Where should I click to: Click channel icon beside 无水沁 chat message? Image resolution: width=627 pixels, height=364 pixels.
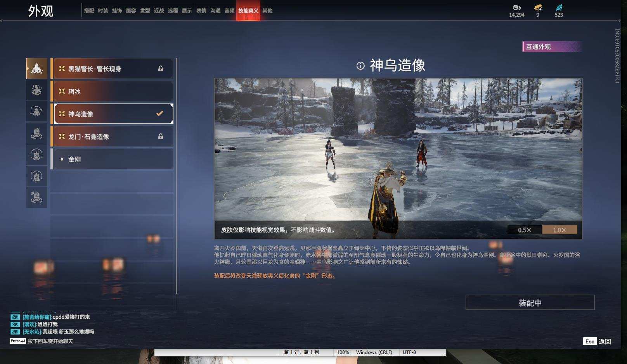click(x=15, y=332)
